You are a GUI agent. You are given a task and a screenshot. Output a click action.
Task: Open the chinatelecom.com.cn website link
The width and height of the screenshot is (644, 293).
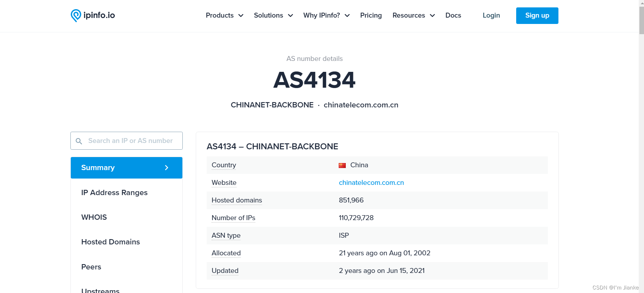coord(371,183)
